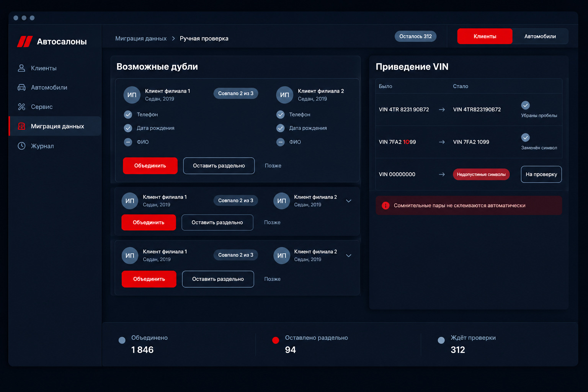Click the Осталось 312 badge
The image size is (588, 392).
(x=415, y=36)
